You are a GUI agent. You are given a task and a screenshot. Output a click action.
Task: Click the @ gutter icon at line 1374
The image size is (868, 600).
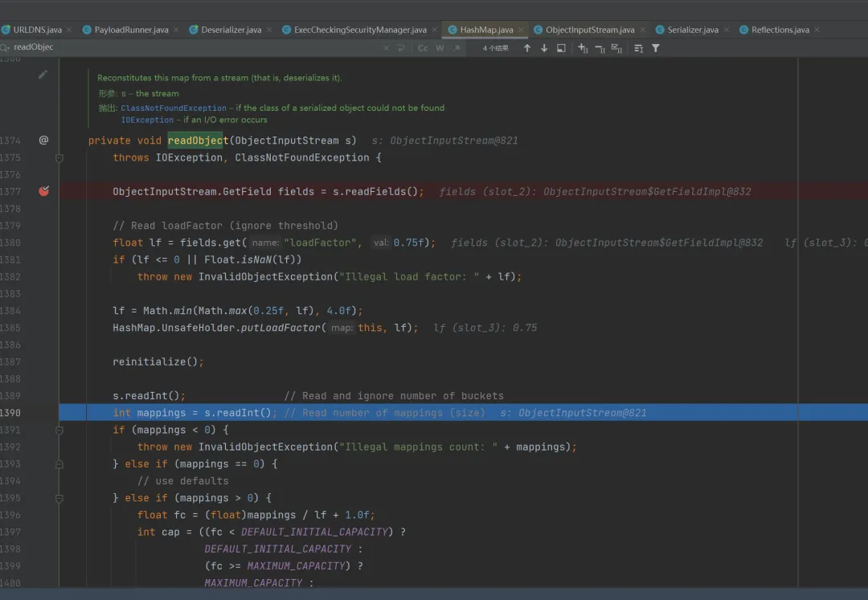pyautogui.click(x=44, y=141)
